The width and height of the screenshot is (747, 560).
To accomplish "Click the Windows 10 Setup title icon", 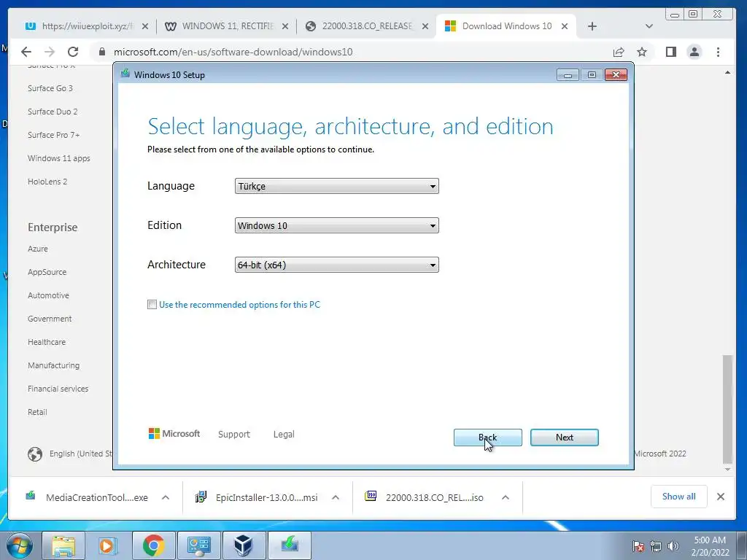I will [125, 74].
